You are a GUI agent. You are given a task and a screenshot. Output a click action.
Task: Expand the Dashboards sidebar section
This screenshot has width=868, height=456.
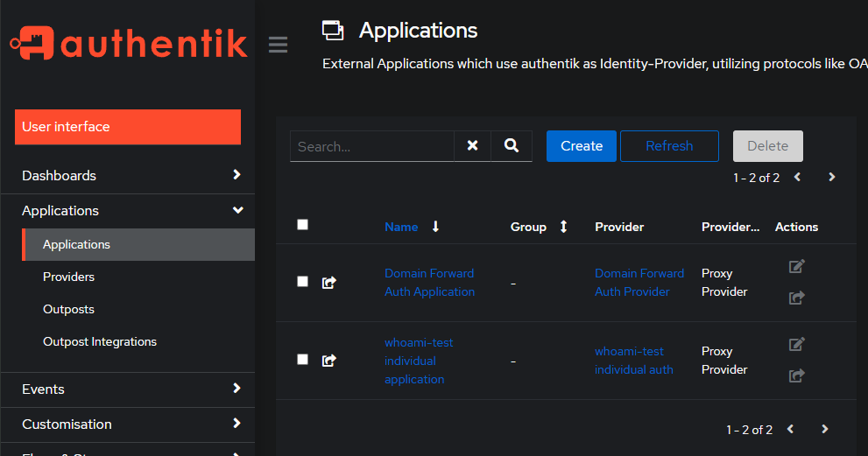(x=128, y=175)
